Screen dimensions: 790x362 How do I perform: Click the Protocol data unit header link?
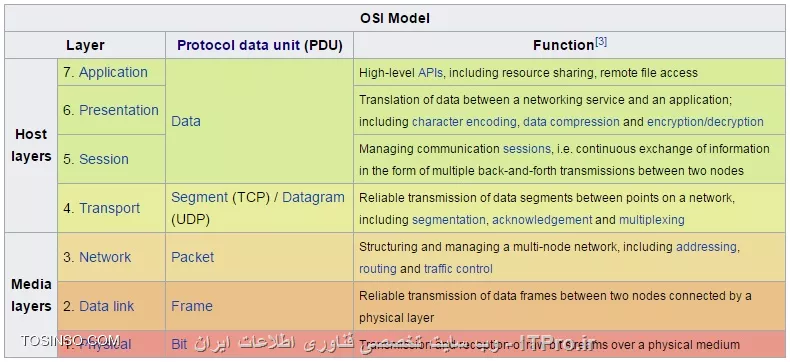239,45
